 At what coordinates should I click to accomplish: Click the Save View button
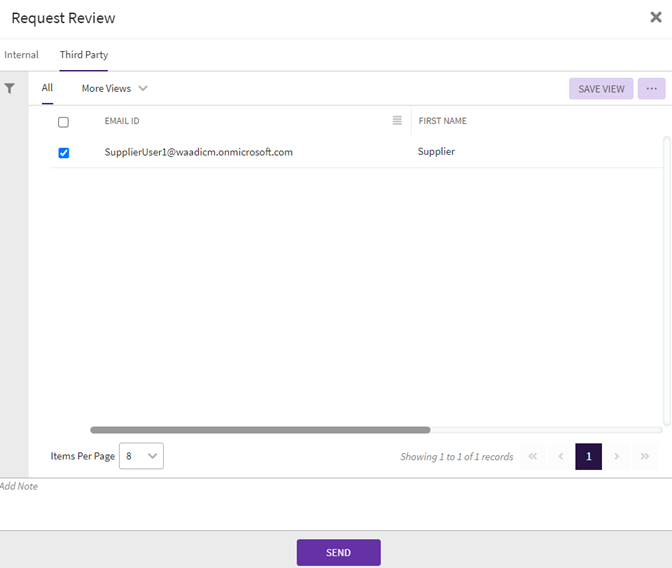601,89
